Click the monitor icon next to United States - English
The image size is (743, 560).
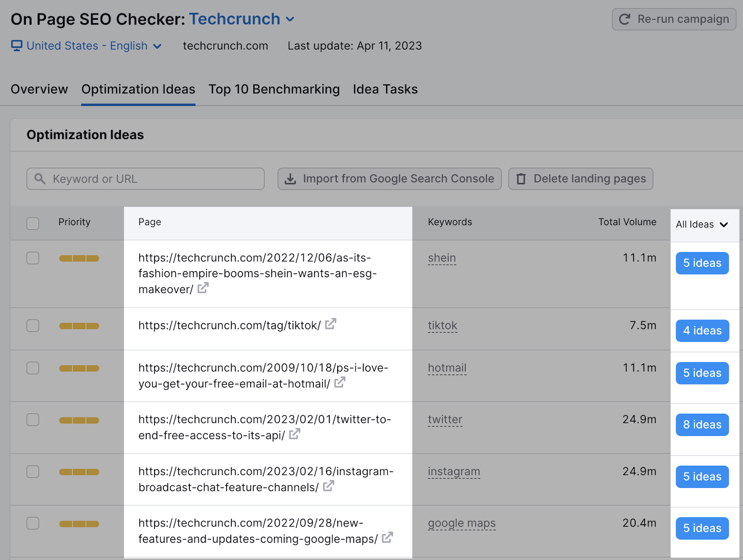(16, 46)
